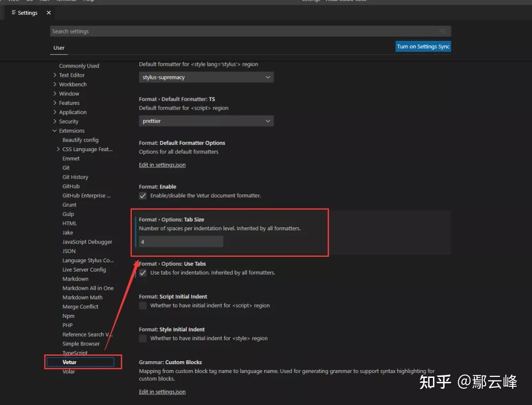Viewport: 532px width, 405px height.
Task: Expand the Workbench section
Action: pyautogui.click(x=55, y=84)
